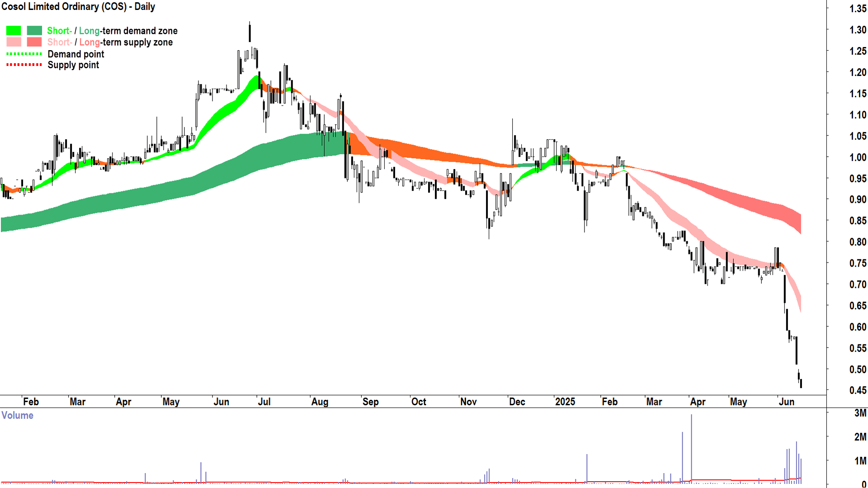Click the 'Long-term demand zone' legend text
Viewport: 868px width, 488px height.
(x=128, y=31)
